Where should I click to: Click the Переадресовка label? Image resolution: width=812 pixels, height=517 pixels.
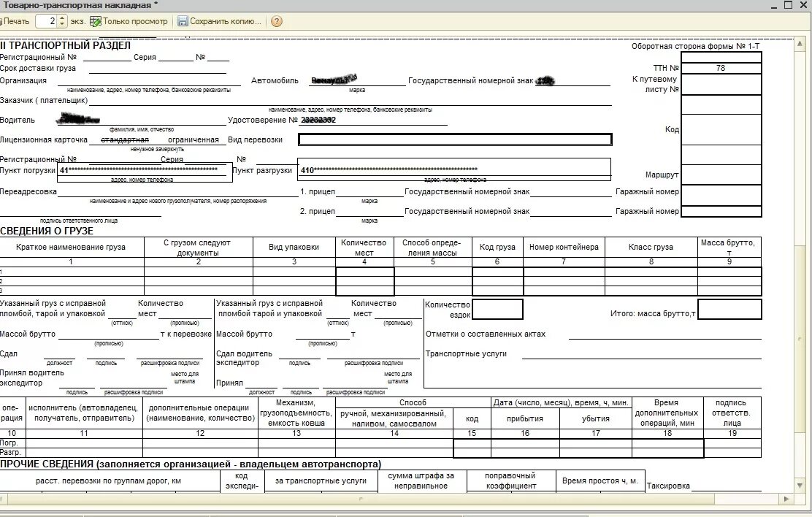tap(28, 191)
